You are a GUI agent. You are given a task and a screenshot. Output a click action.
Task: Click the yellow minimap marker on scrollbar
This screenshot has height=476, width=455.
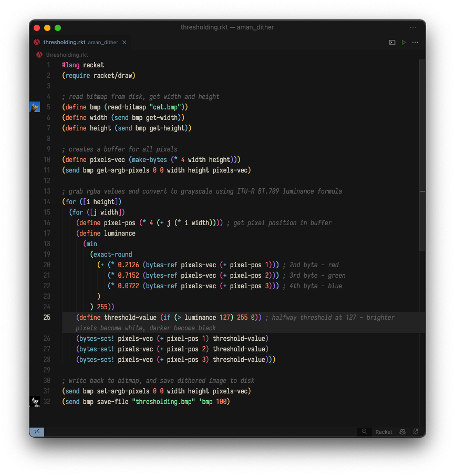click(x=422, y=191)
